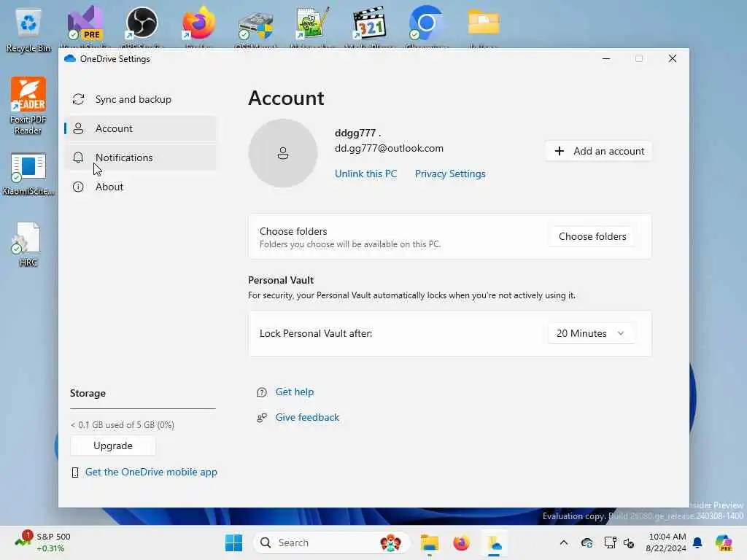Click the bell icon beside Notifications
Viewport: 747px width, 560px height.
(78, 157)
